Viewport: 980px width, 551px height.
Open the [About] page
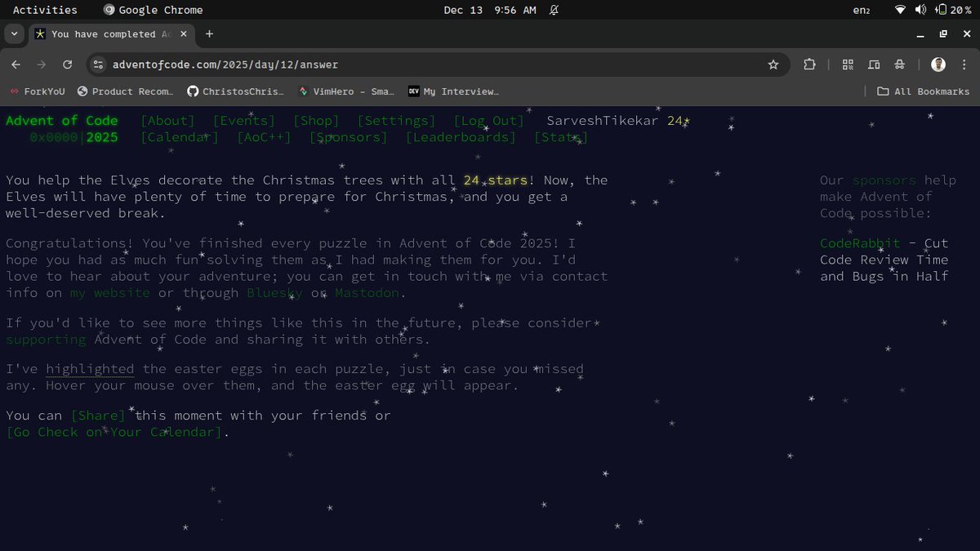coord(167,121)
